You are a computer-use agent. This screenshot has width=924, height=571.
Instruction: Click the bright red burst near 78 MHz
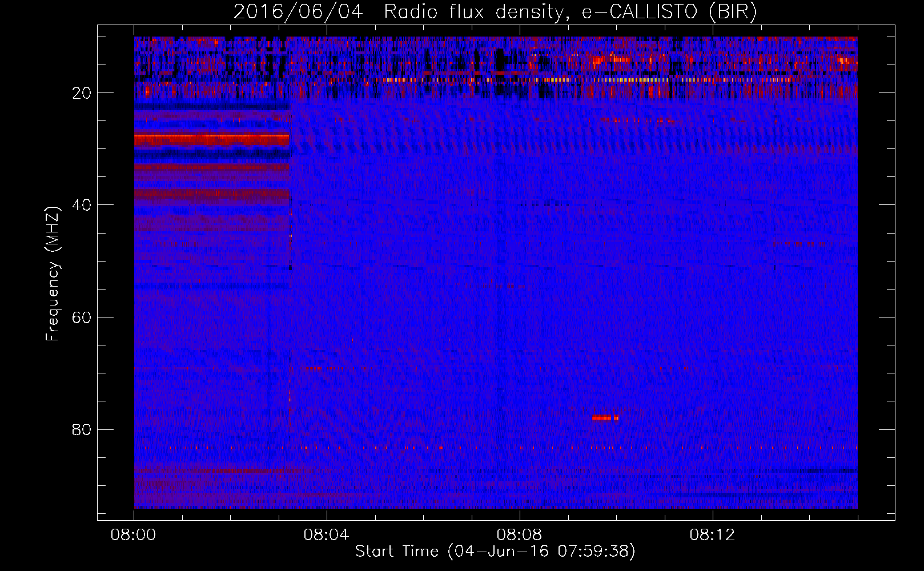[x=605, y=417]
